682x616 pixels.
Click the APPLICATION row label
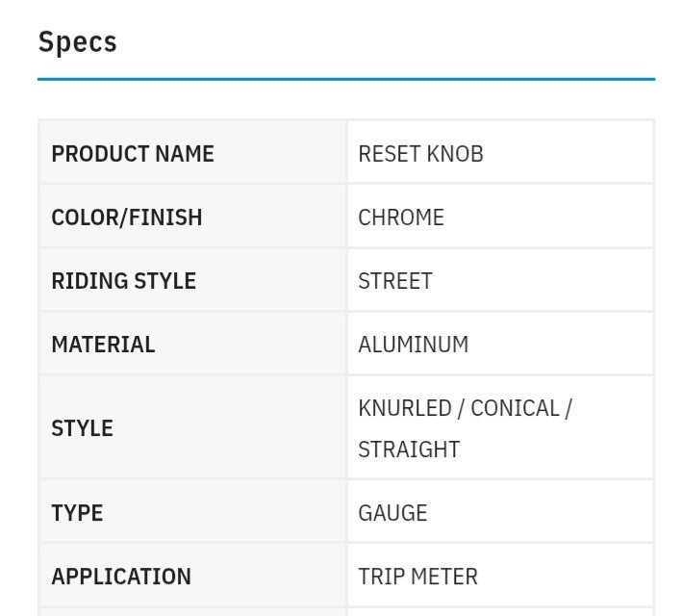121,577
